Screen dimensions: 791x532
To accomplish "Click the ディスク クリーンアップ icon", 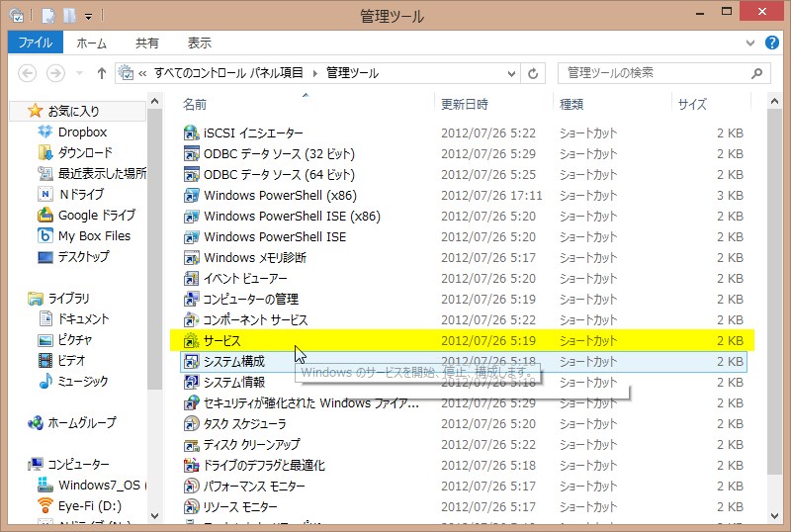I will coord(191,444).
